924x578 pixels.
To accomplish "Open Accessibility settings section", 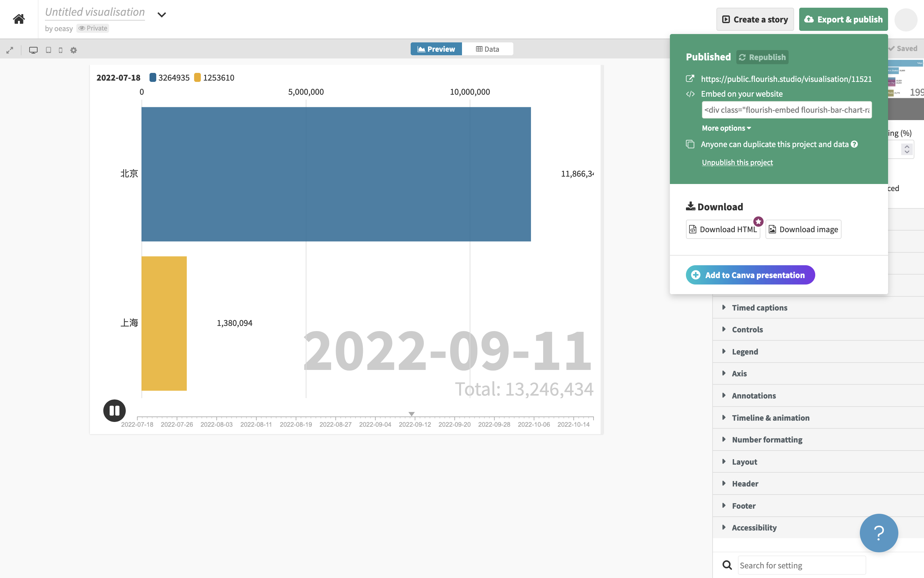I will [x=818, y=528].
